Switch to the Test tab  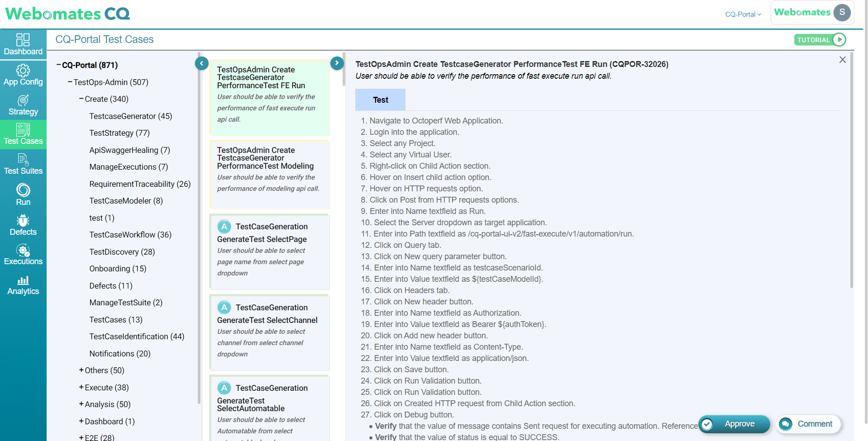pyautogui.click(x=380, y=100)
